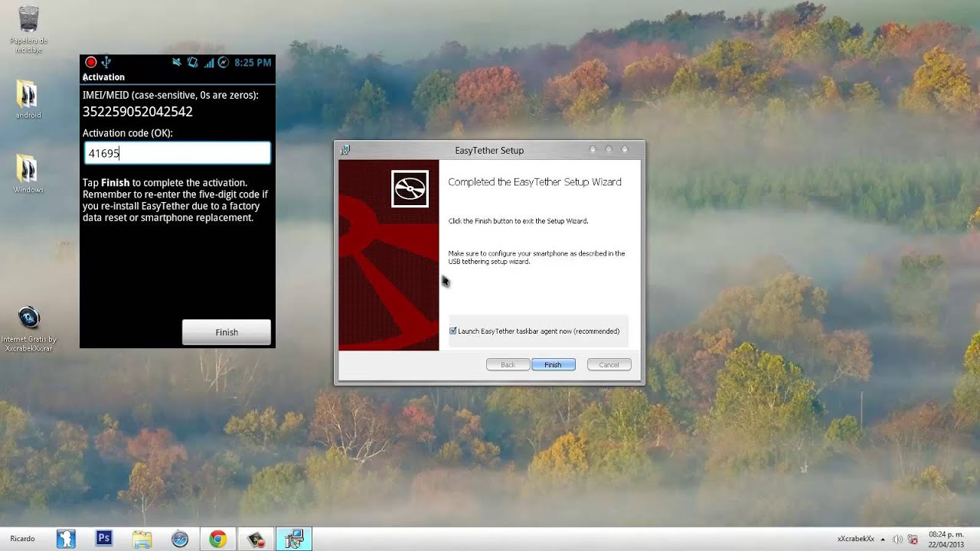The image size is (980, 551).
Task: Open the blue figure app on taskbar
Action: [x=66, y=539]
